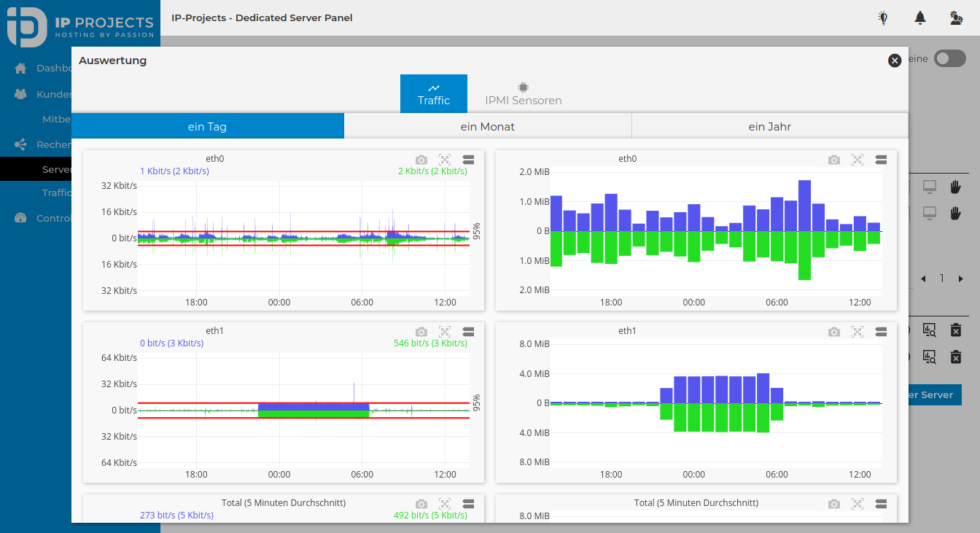Delete the entry using the trash icon

click(x=956, y=330)
